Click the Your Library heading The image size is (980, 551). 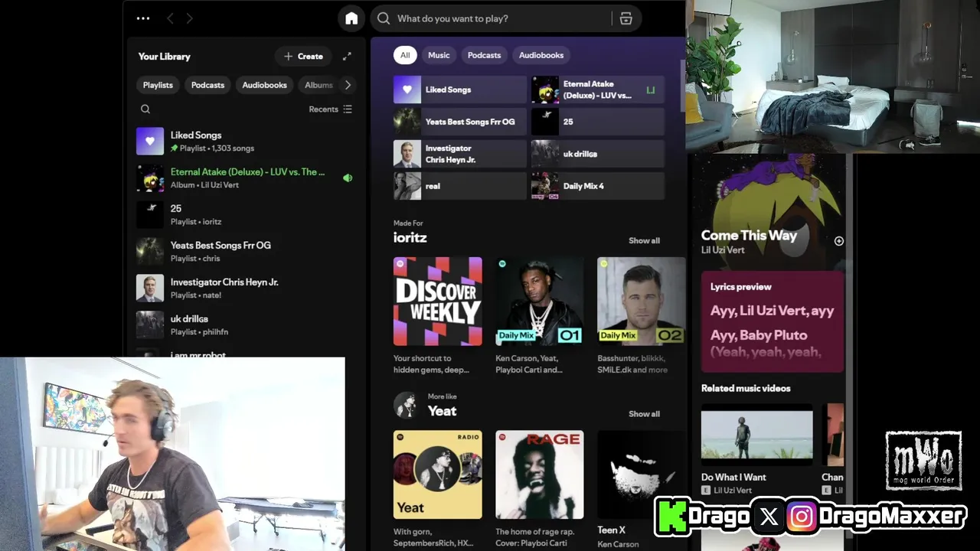coord(164,56)
